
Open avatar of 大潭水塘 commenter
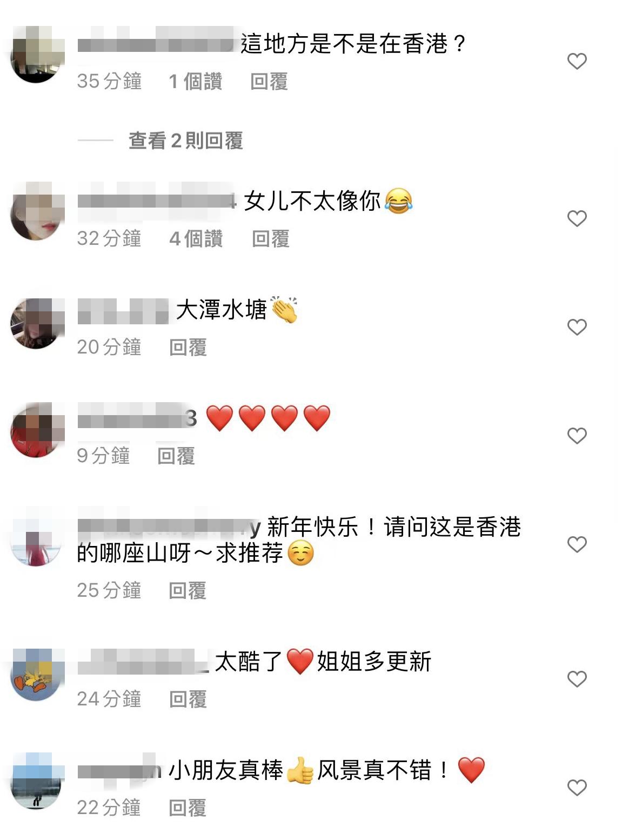[x=36, y=323]
